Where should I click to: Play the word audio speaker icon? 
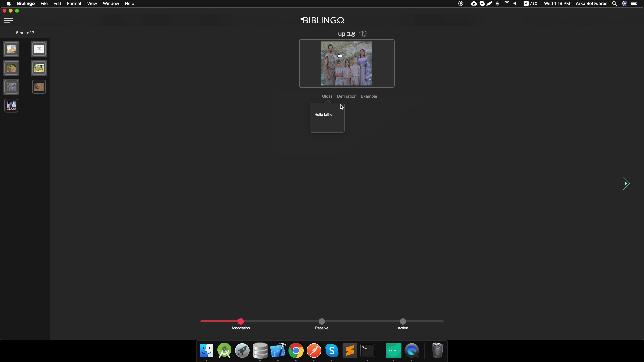click(362, 34)
